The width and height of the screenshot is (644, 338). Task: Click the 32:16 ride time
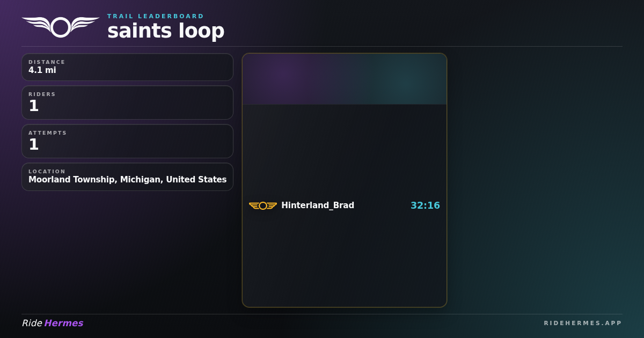pos(425,205)
